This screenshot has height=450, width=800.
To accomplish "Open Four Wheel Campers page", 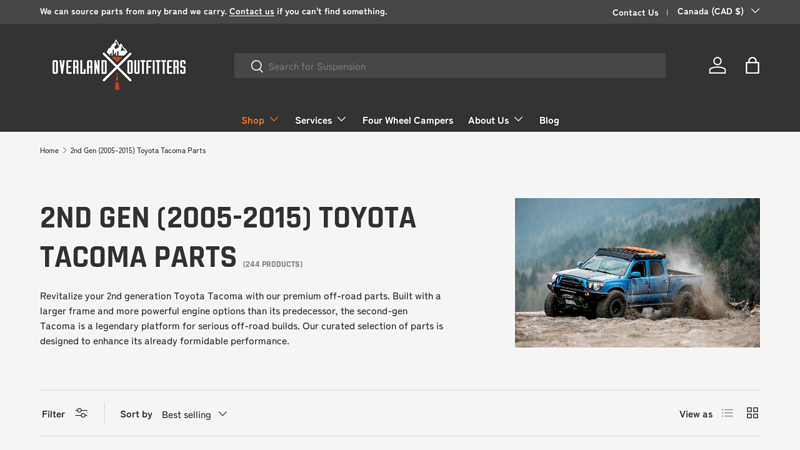I will 408,120.
